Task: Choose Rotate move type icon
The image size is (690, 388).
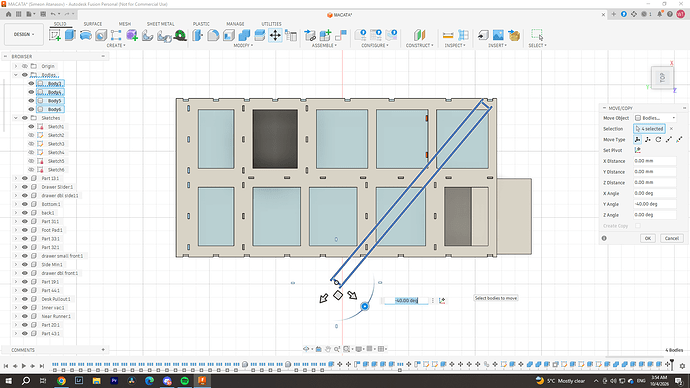Action: pyautogui.click(x=658, y=139)
